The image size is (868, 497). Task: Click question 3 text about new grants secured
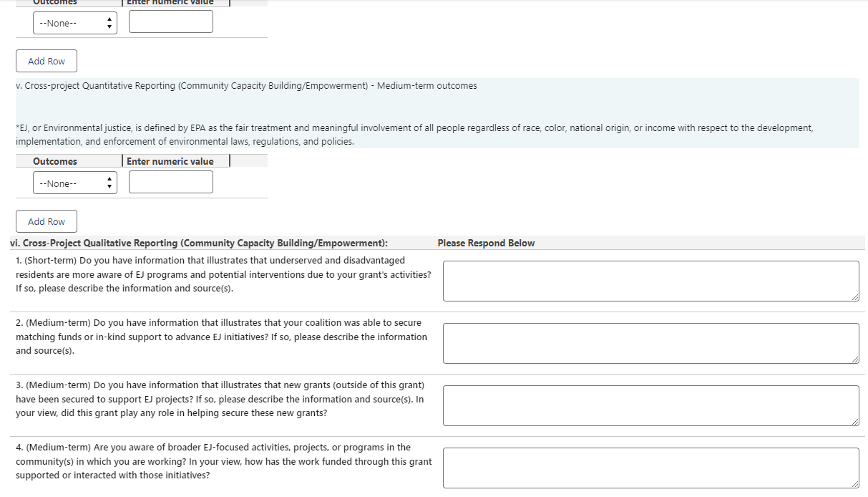point(220,399)
